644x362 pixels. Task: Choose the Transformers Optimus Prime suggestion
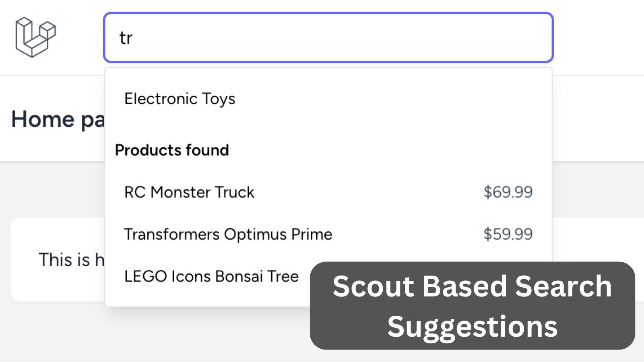(228, 234)
